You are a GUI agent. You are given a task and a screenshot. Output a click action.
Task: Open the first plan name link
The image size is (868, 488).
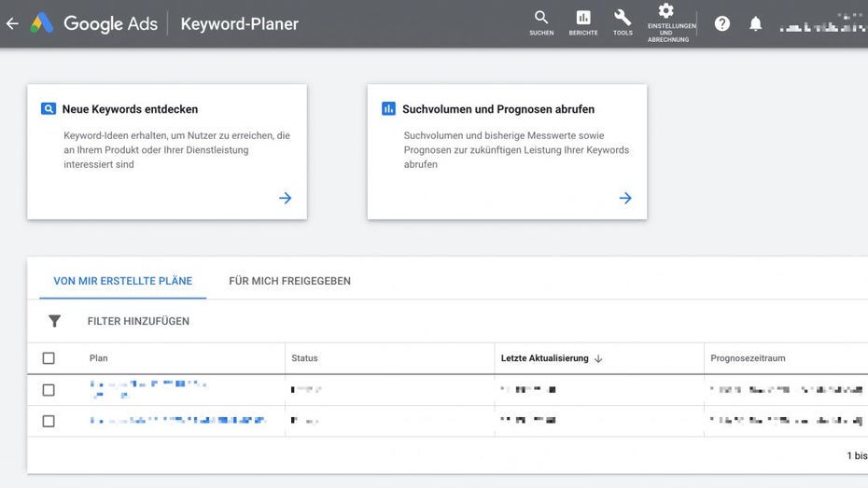coord(148,389)
